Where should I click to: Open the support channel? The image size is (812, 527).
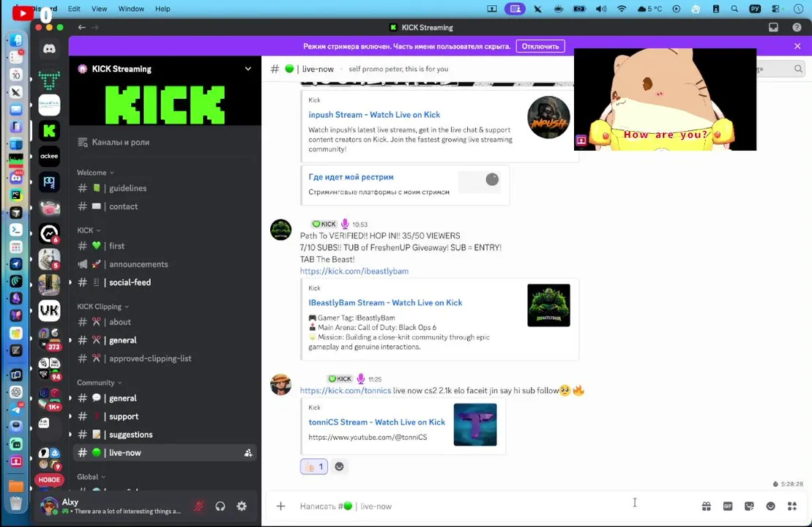pyautogui.click(x=165, y=416)
